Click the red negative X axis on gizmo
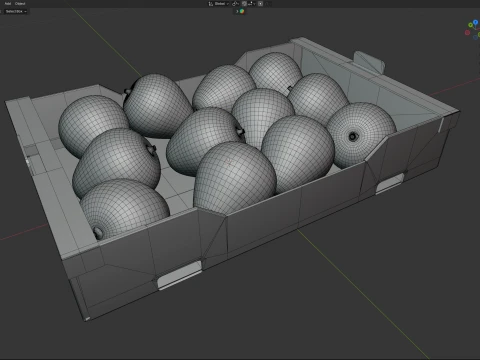This screenshot has height=360, width=480. [467, 33]
